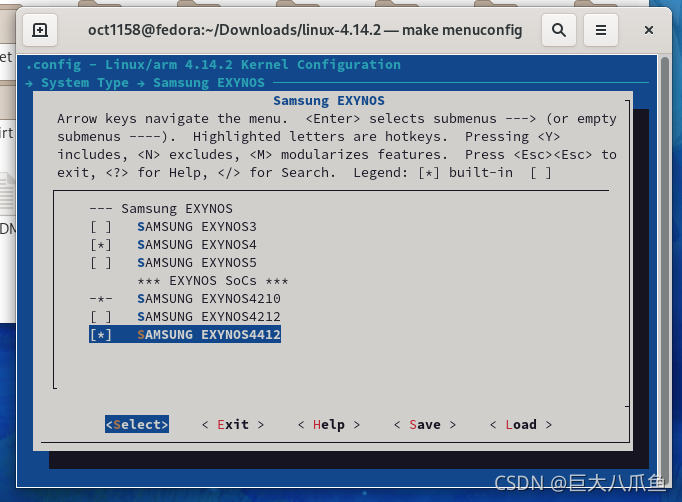682x502 pixels.
Task: Click the 'Samsung EXYNOS' dialog title
Action: [329, 101]
